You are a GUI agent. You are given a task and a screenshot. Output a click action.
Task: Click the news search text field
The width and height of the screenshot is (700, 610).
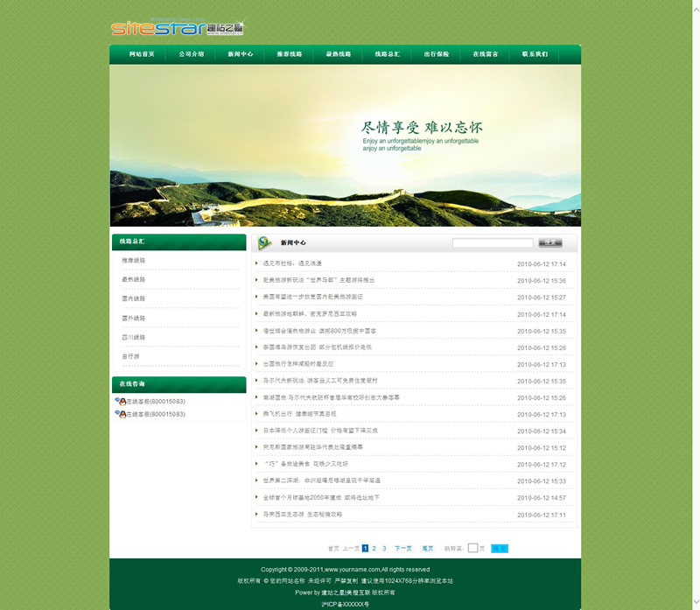[x=492, y=242]
